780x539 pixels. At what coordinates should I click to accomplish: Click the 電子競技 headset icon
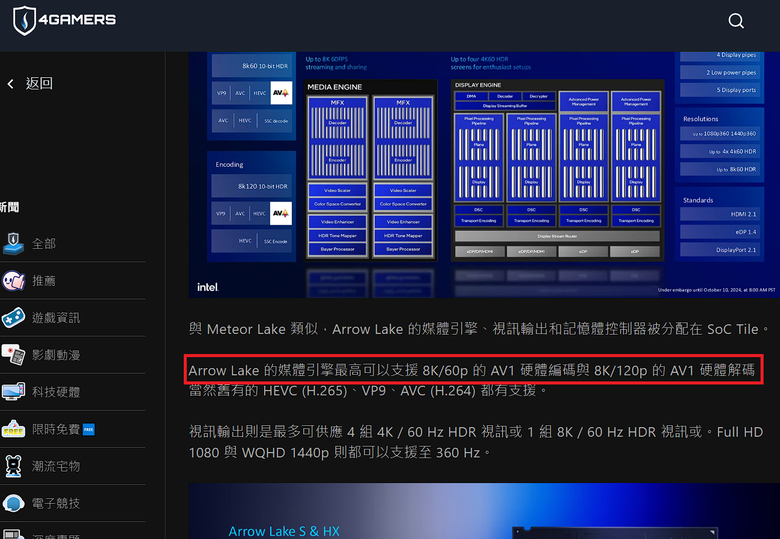coord(13,503)
